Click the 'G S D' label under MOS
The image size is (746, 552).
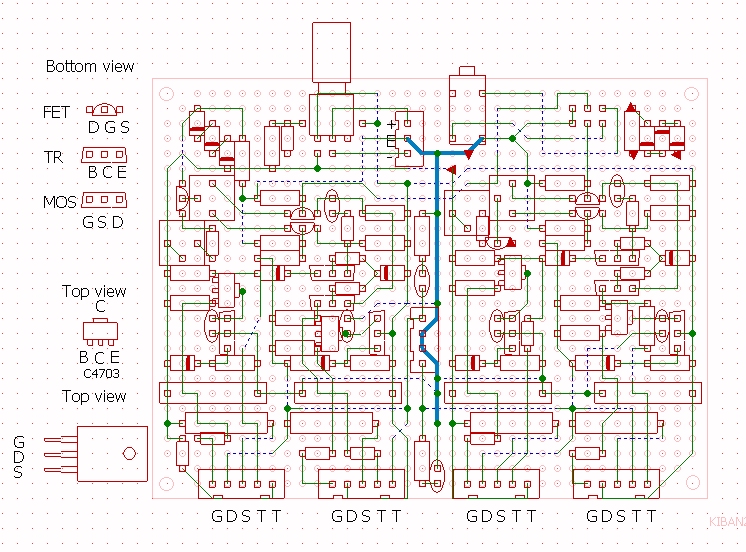tap(103, 222)
